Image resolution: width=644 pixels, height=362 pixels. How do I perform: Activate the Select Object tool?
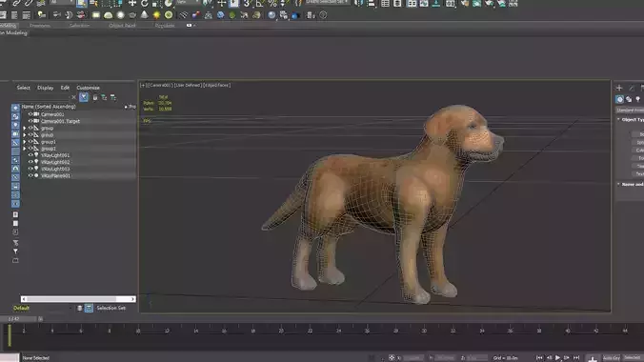pos(81,3)
